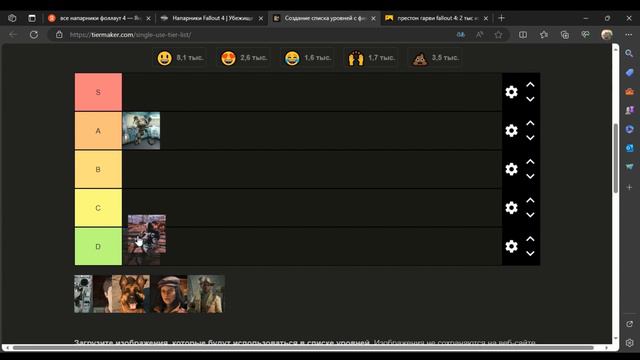The image size is (640, 360).
Task: Close the Fallout 4 wiki tab
Action: [261, 18]
